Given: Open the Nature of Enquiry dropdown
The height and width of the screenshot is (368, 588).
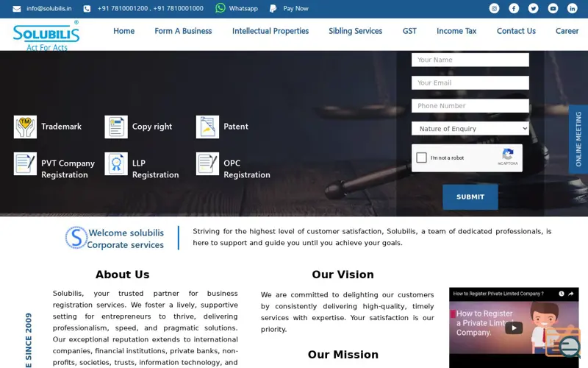Looking at the screenshot, I should [x=470, y=128].
